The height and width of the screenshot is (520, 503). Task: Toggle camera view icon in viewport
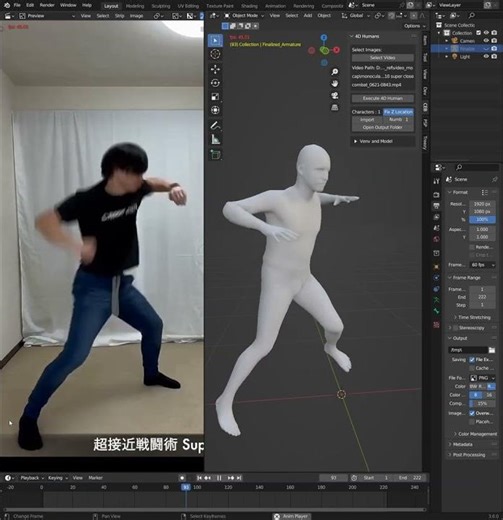(335, 96)
